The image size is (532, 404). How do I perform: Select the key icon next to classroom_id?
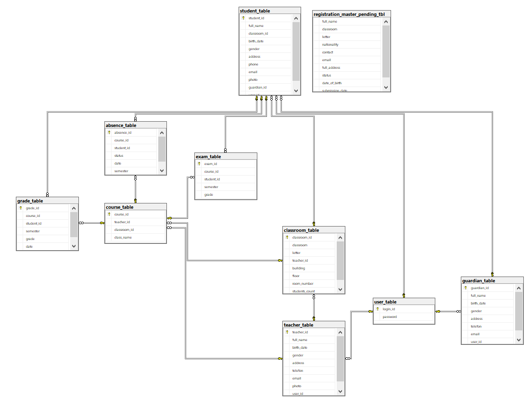point(286,237)
